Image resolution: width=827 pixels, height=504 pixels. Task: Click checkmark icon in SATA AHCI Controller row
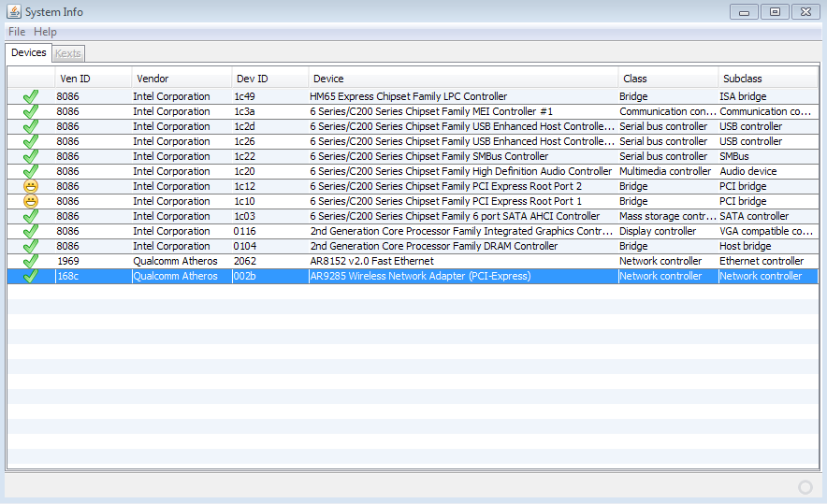click(x=31, y=216)
